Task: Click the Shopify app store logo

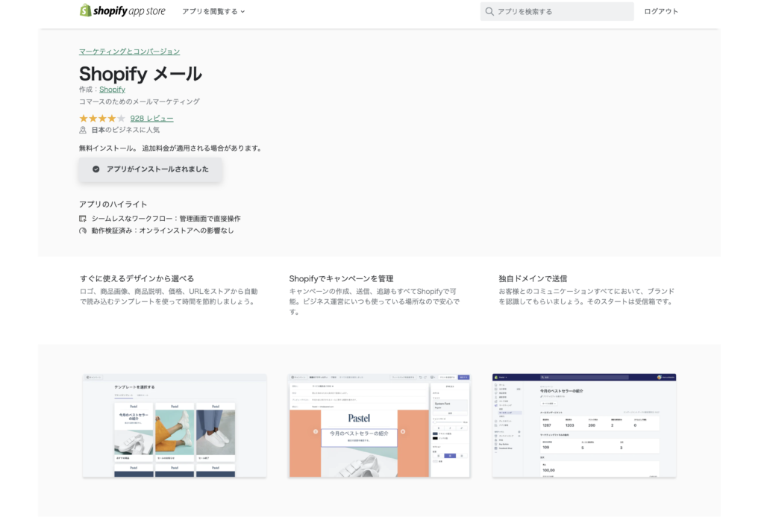Action: [122, 10]
